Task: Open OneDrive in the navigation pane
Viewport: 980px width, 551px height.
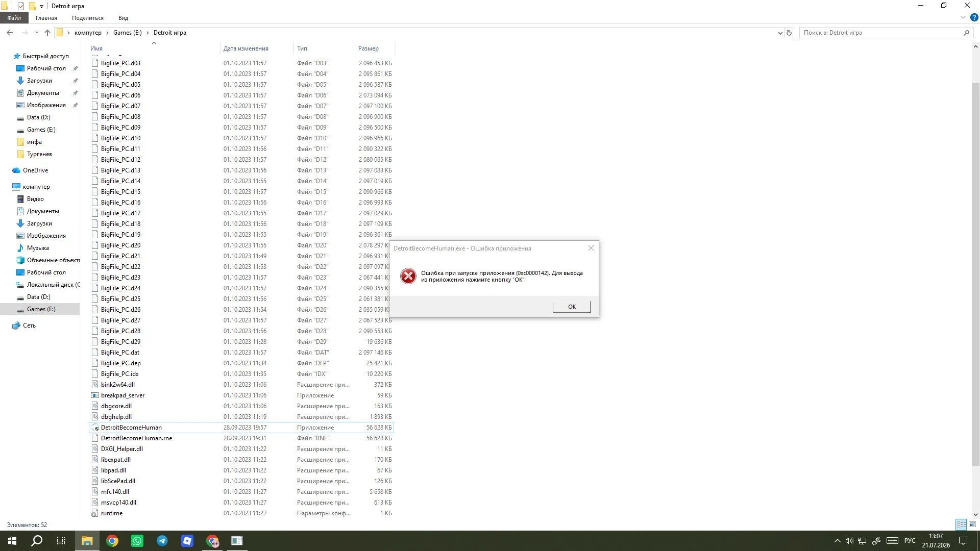Action: pos(36,170)
